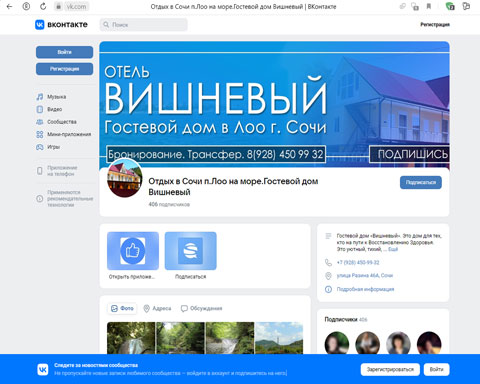480x384 pixels.
Task: Open Подробная информация link
Action: point(365,289)
